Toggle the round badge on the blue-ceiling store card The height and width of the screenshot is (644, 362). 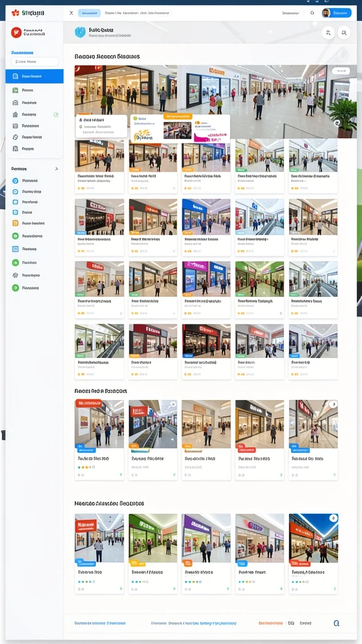click(x=334, y=518)
